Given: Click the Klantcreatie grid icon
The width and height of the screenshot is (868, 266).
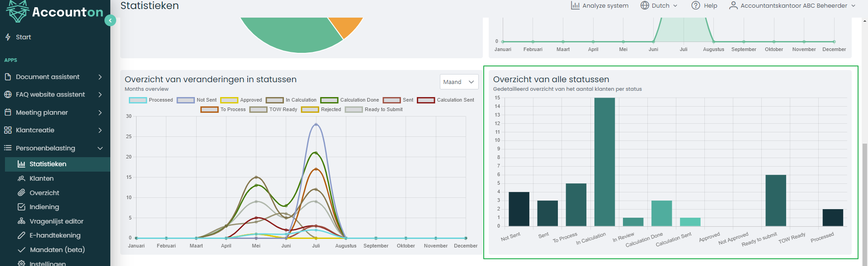Looking at the screenshot, I should [8, 130].
